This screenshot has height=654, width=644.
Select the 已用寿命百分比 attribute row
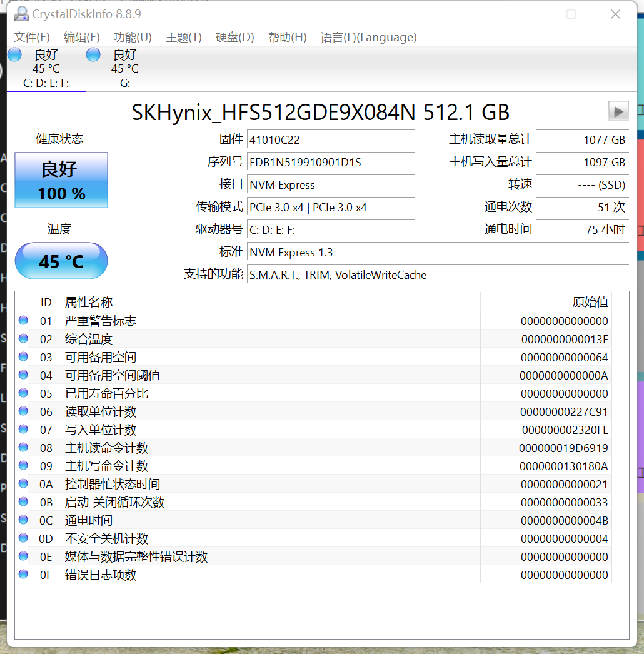tap(313, 393)
